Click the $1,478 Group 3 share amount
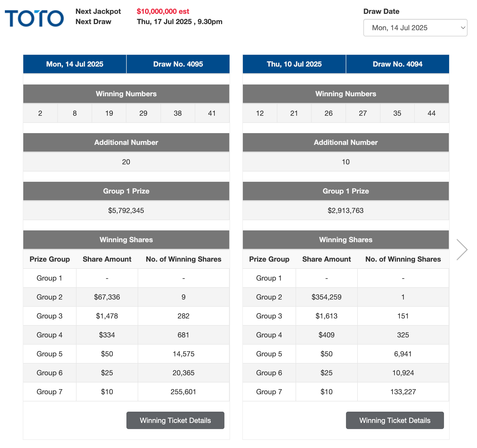 107,316
